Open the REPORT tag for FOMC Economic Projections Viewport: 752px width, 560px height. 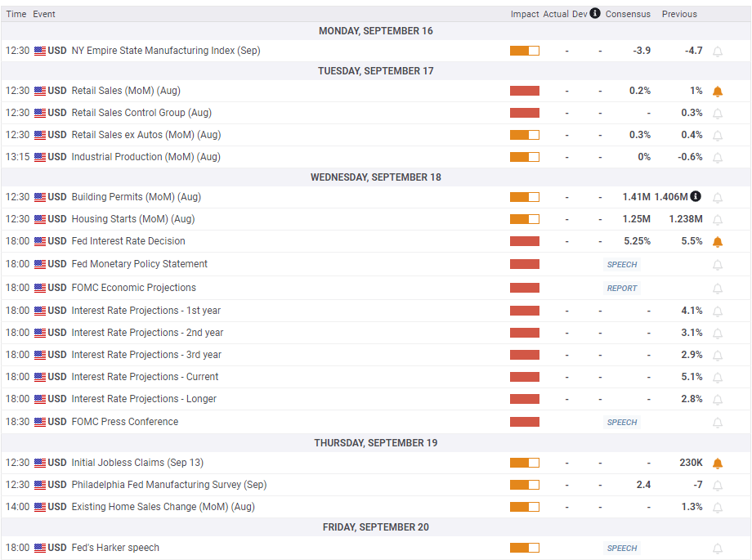pyautogui.click(x=622, y=288)
